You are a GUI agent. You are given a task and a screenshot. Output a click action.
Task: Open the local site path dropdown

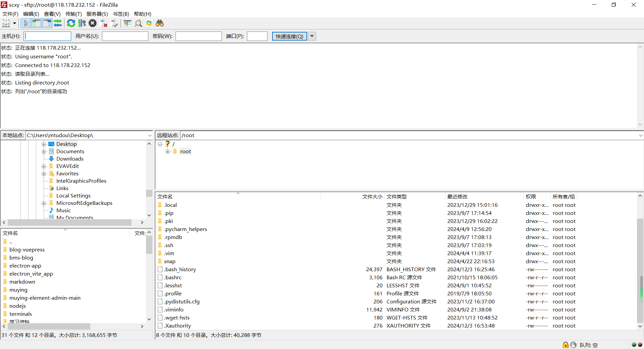click(150, 135)
